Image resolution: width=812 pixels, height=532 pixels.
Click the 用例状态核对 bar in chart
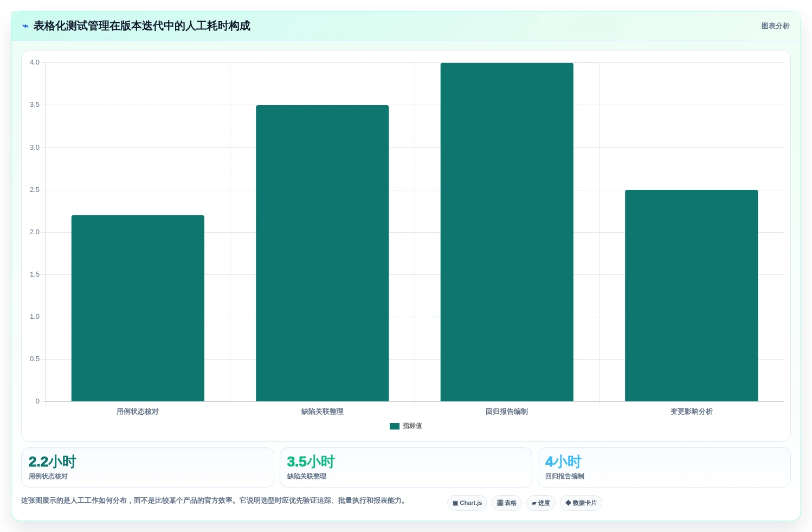click(138, 308)
